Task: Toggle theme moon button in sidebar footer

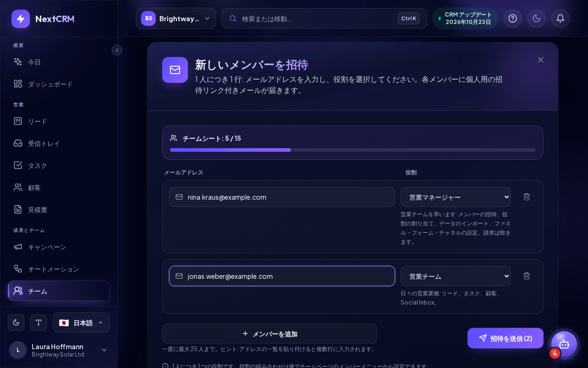Action: point(16,322)
